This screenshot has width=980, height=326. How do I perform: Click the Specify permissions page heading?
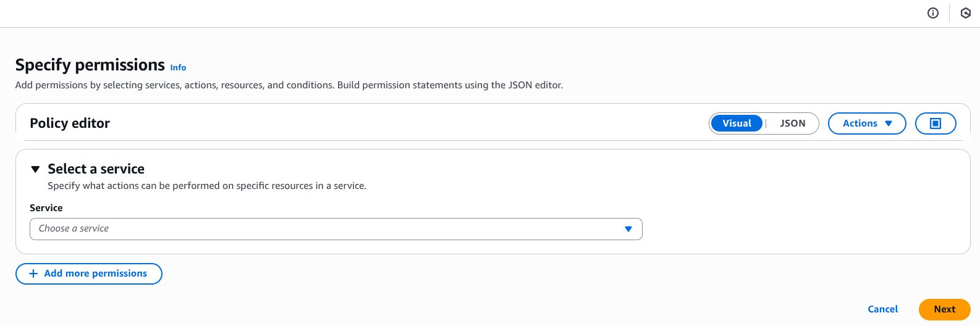(x=90, y=65)
